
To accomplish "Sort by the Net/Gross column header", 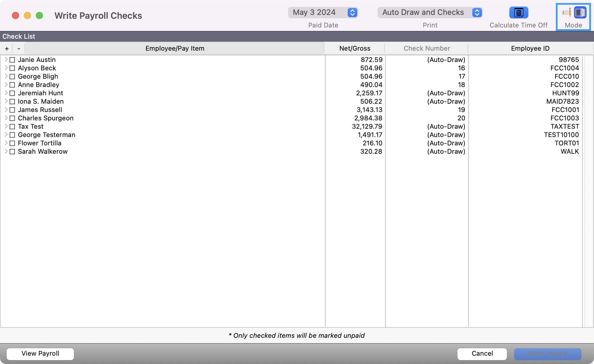I will [355, 49].
